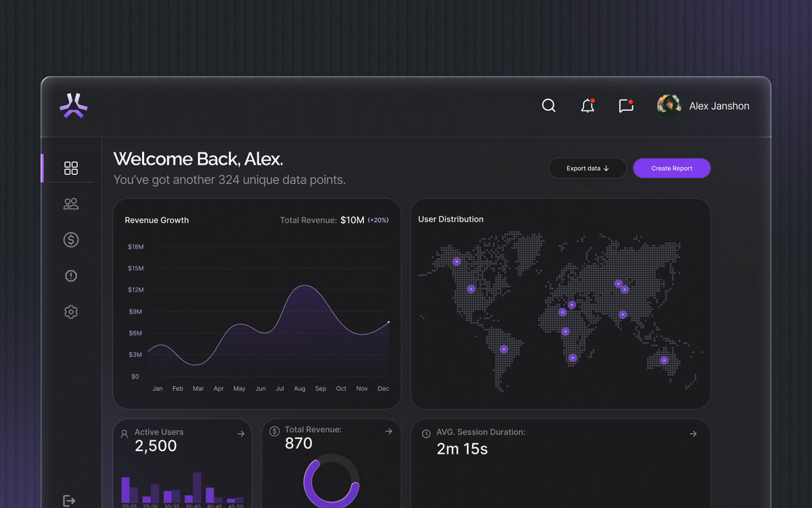Viewport: 812px width, 508px height.
Task: Select the Dashboard grid icon in sidebar
Action: (71, 168)
